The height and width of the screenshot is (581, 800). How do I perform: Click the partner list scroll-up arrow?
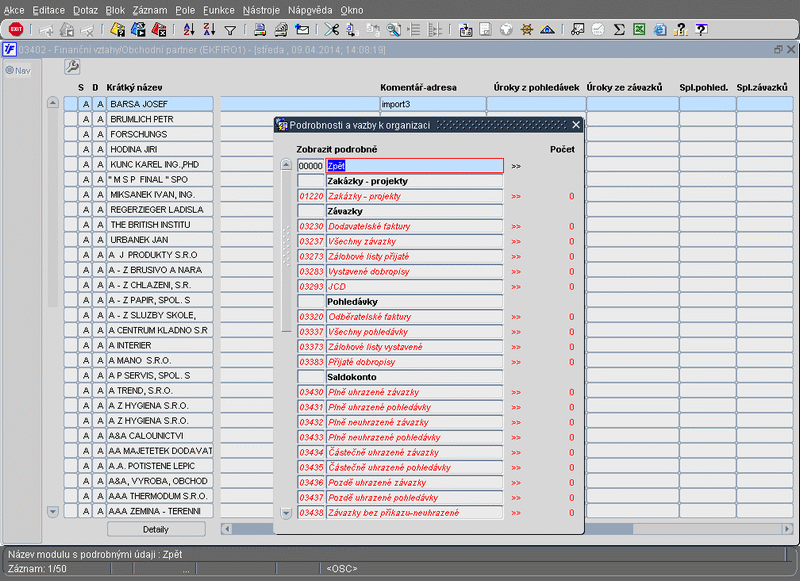click(x=53, y=103)
